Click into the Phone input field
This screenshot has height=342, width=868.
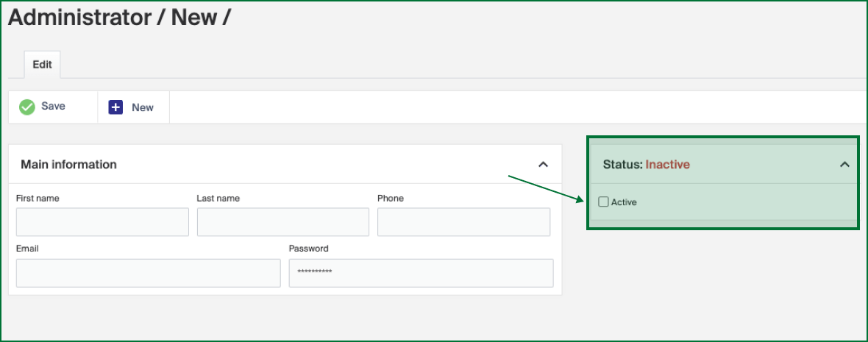[463, 222]
